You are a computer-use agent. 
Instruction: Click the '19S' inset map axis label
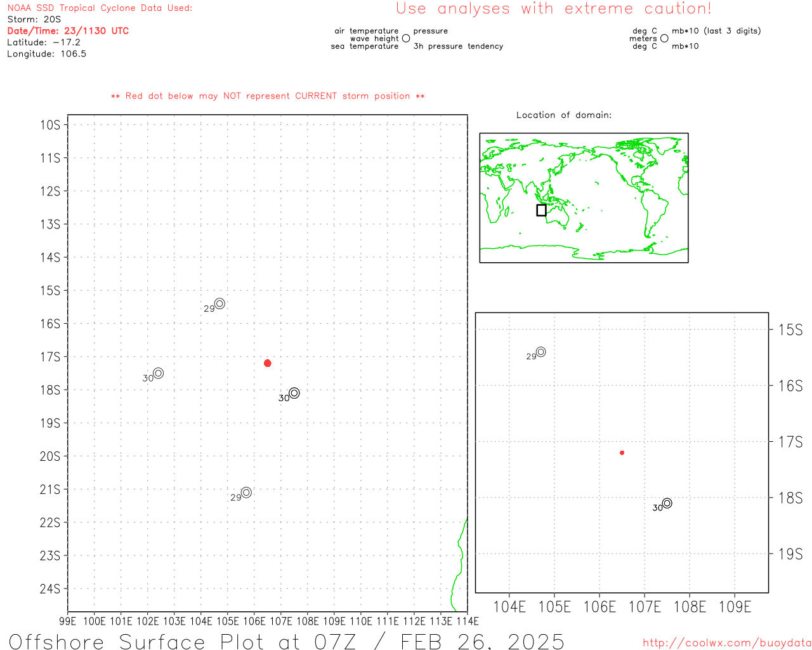tap(790, 554)
